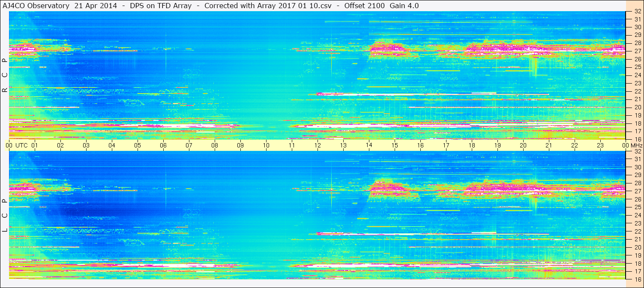Screen dimensions: 644x288
Task: Click 31 MHz label on LCP frequency scale
Action: [x=637, y=159]
